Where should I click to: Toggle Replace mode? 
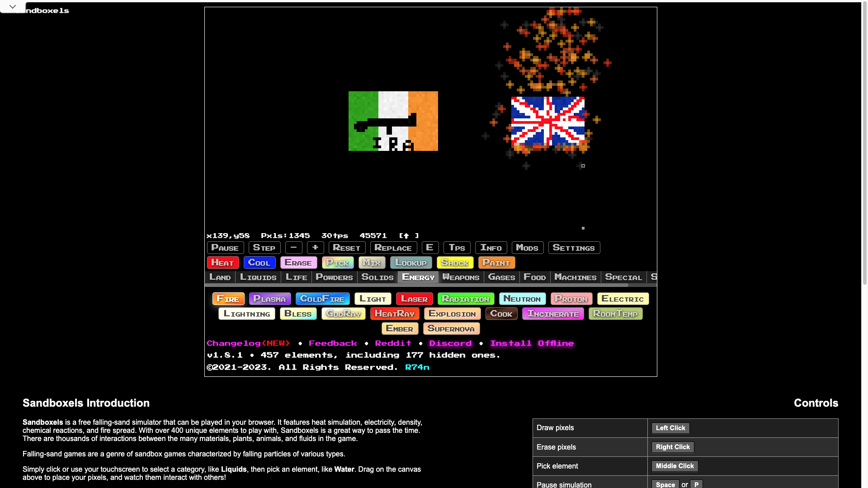[x=393, y=248]
